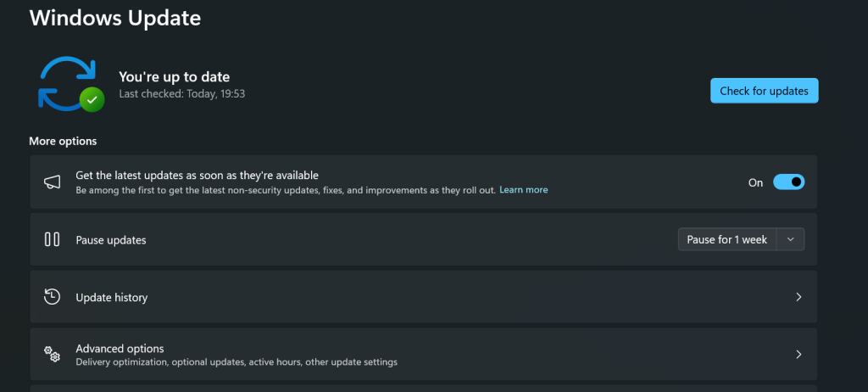Select the Advanced options row title
Image resolution: width=868 pixels, height=392 pixels.
[120, 349]
